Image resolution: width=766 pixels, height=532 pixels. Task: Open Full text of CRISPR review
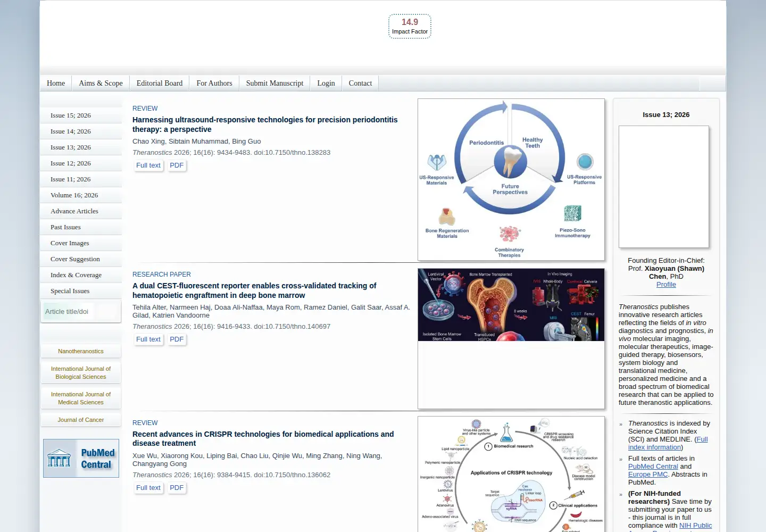tap(148, 488)
